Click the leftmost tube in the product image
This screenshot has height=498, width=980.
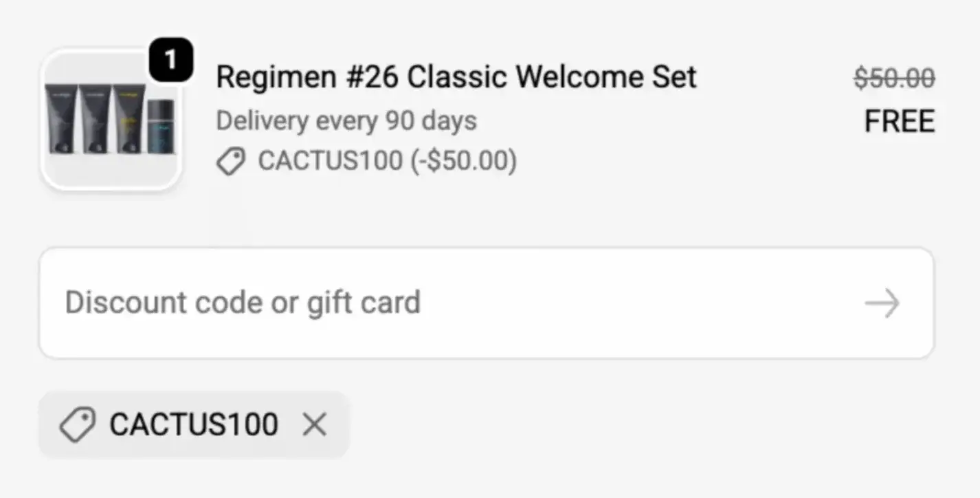coord(60,119)
